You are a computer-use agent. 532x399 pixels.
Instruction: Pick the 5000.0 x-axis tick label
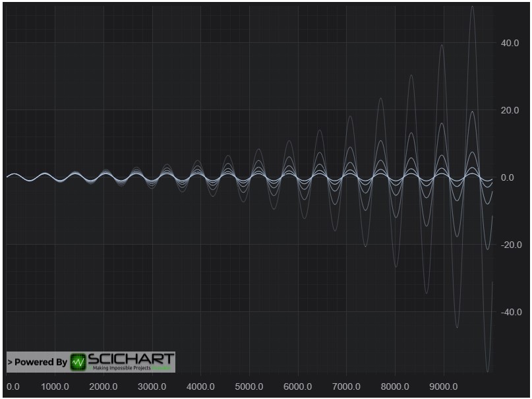tap(249, 386)
